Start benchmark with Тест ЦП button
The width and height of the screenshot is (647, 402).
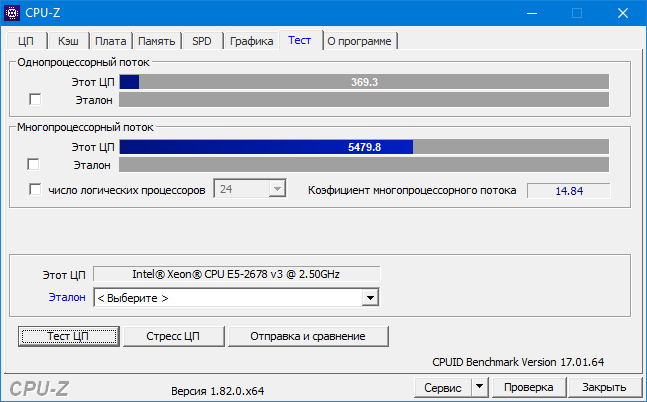pos(69,336)
